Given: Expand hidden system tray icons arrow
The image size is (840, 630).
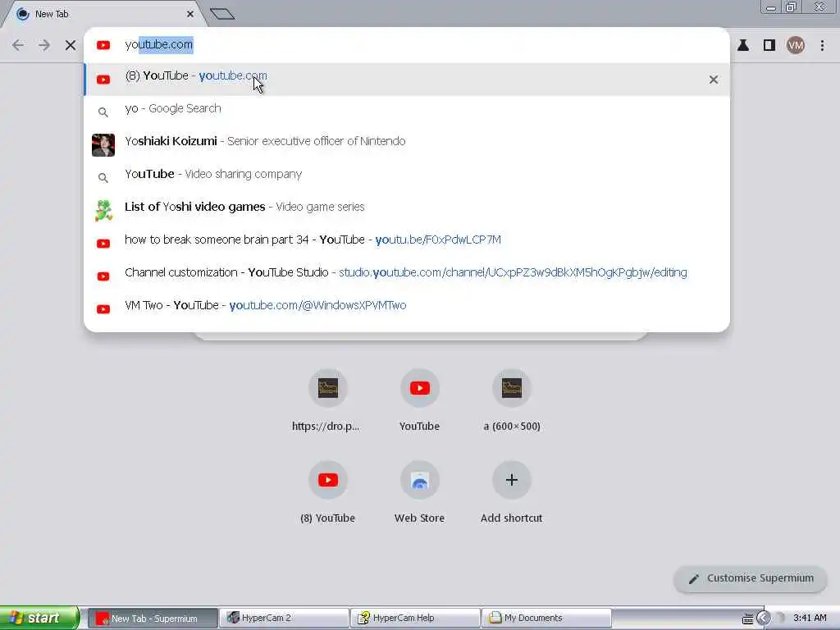Looking at the screenshot, I should point(763,619).
